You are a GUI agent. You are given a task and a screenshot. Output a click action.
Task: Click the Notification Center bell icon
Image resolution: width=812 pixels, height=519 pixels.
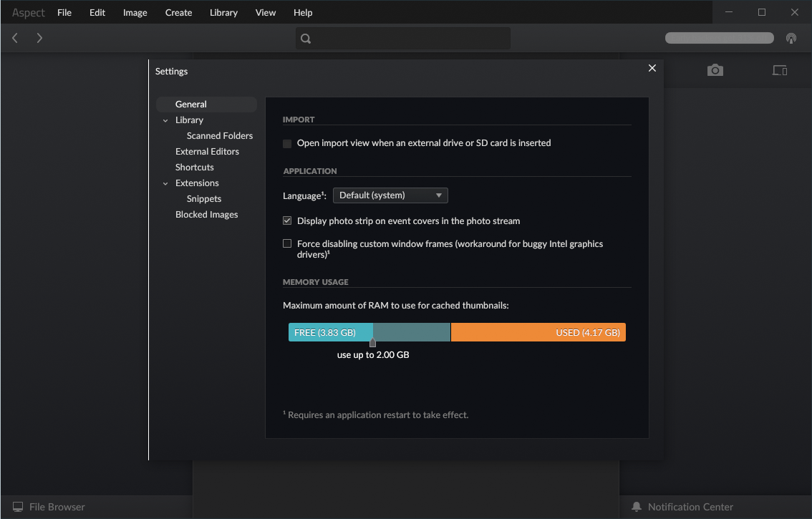point(637,507)
